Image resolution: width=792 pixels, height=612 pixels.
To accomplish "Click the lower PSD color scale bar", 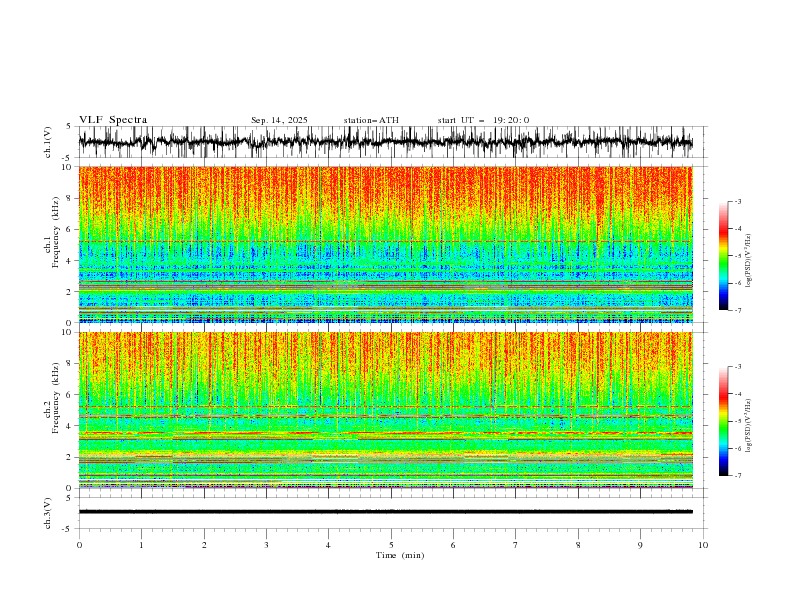I will 723,421.
